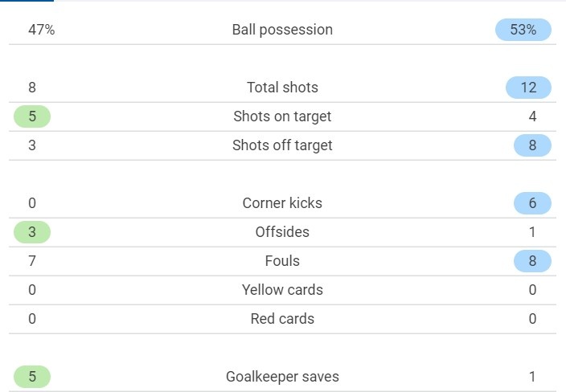The height and width of the screenshot is (392, 566).
Task: Select the Fouls row label
Action: pos(282,261)
